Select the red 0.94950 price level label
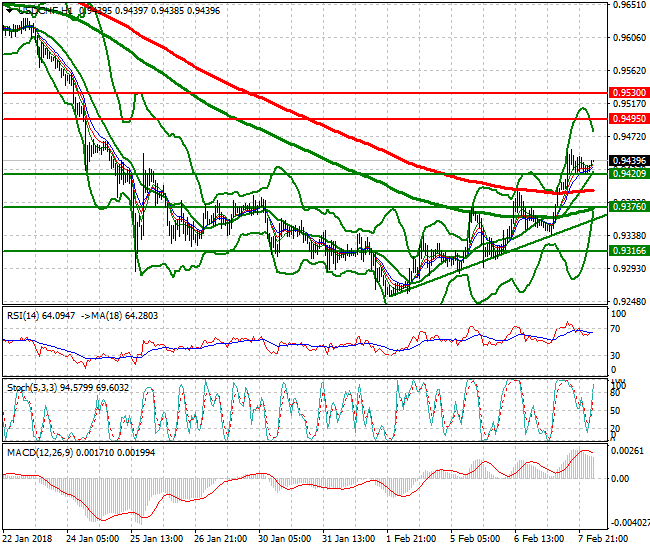This screenshot has width=650, height=550. 629,119
